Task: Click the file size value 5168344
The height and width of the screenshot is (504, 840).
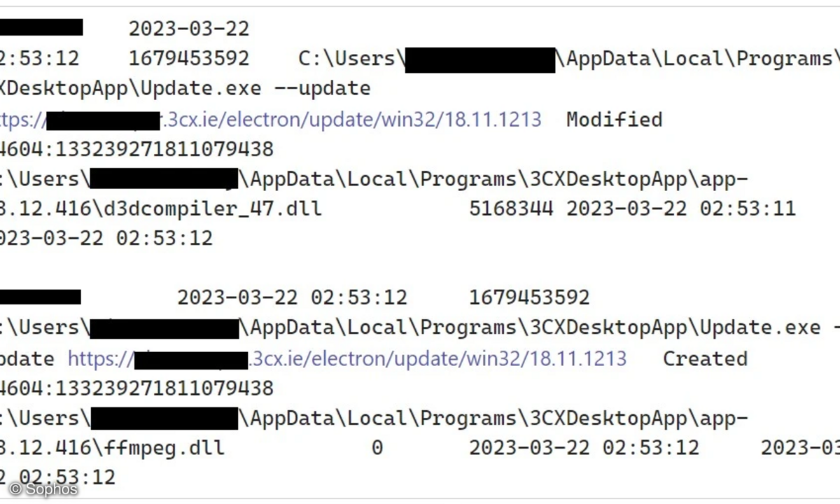Action: pos(511,209)
